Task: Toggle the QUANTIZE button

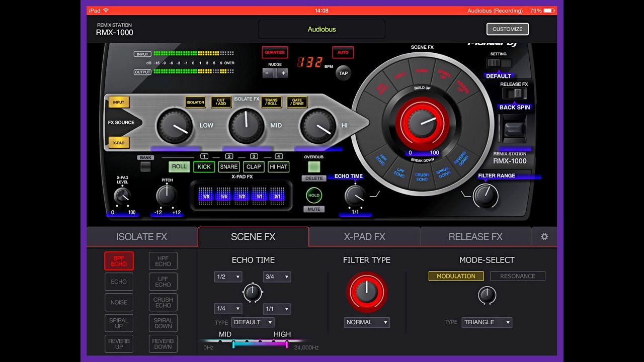Action: click(x=274, y=52)
